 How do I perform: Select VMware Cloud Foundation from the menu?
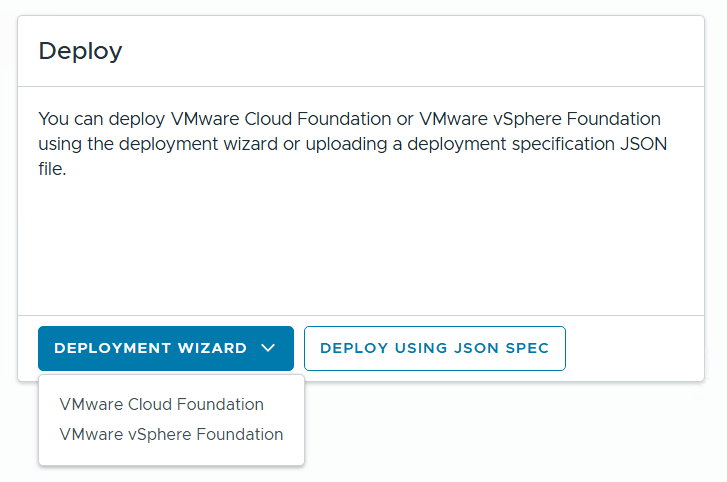(x=161, y=404)
